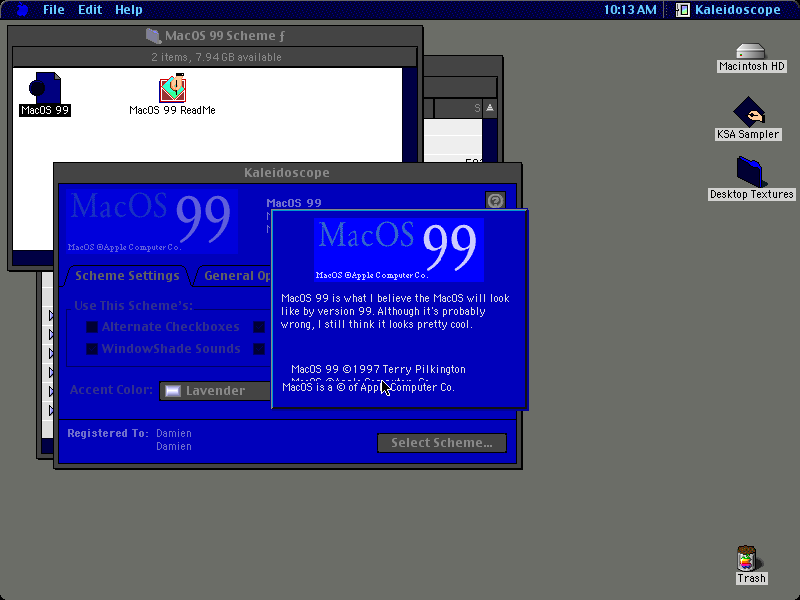Click sort order triangle in background list window
The width and height of the screenshot is (800, 600).
point(490,108)
